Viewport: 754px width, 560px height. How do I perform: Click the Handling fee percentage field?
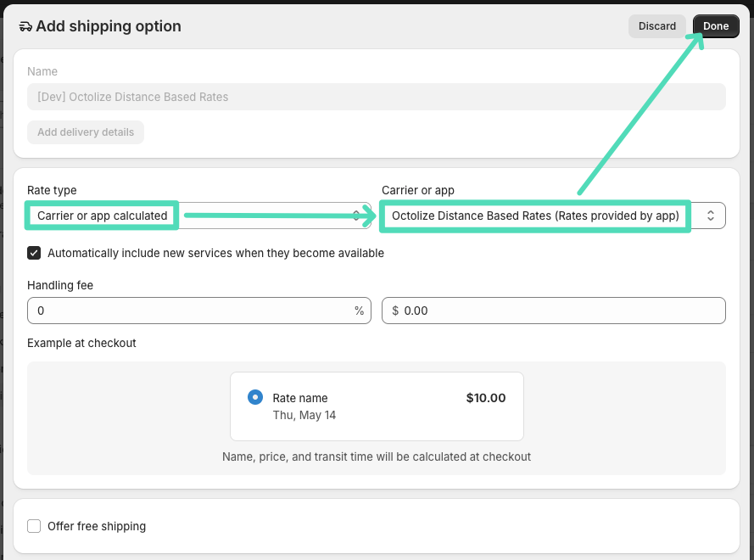tap(199, 311)
